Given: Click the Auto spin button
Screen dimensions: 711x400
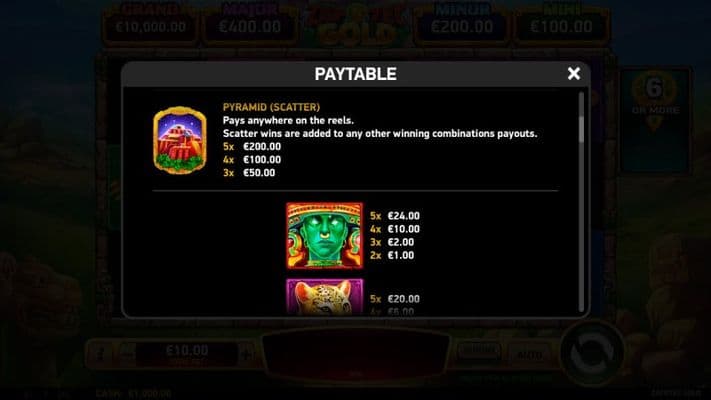Looking at the screenshot, I should [530, 352].
